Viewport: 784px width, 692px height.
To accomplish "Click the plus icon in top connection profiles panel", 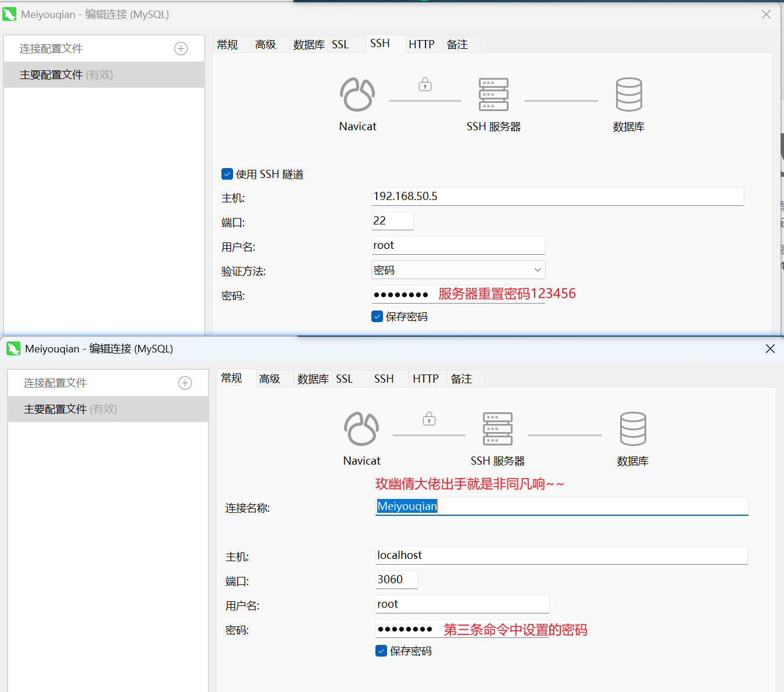I will click(x=181, y=49).
